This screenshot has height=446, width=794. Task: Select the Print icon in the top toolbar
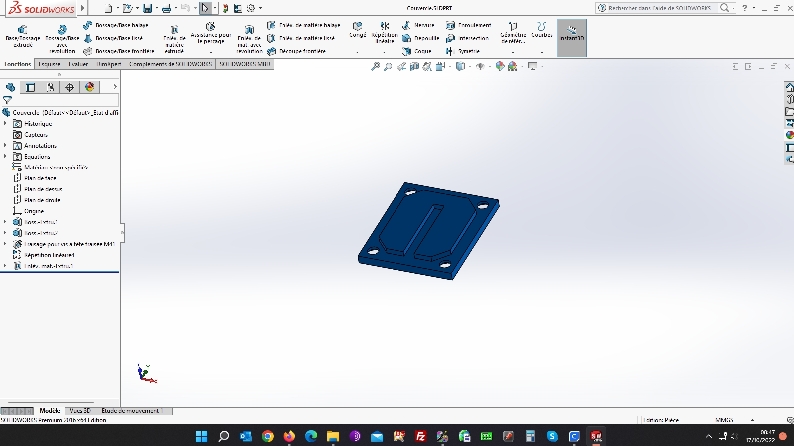tap(166, 8)
